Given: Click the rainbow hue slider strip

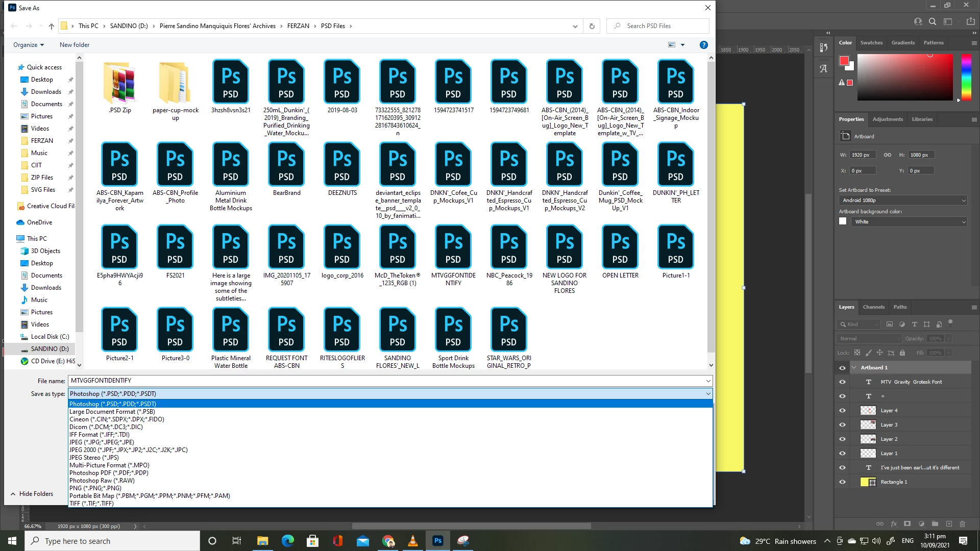Looking at the screenshot, I should tap(966, 77).
